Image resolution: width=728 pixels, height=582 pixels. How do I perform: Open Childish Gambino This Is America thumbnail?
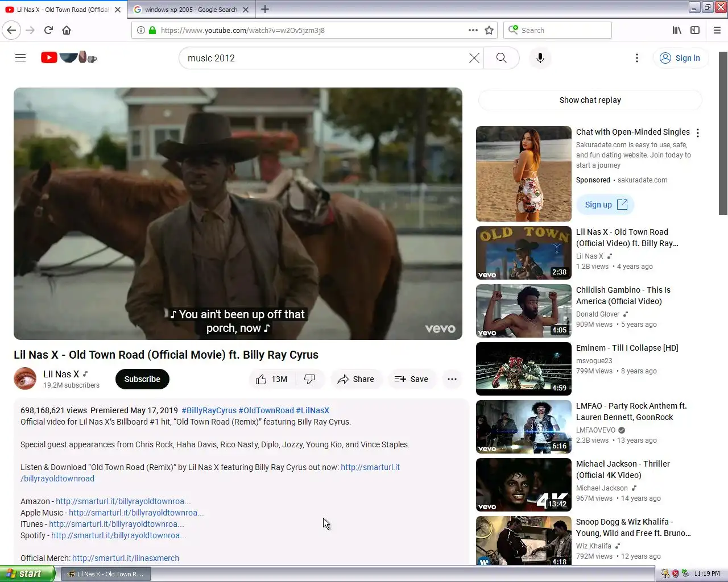click(524, 311)
